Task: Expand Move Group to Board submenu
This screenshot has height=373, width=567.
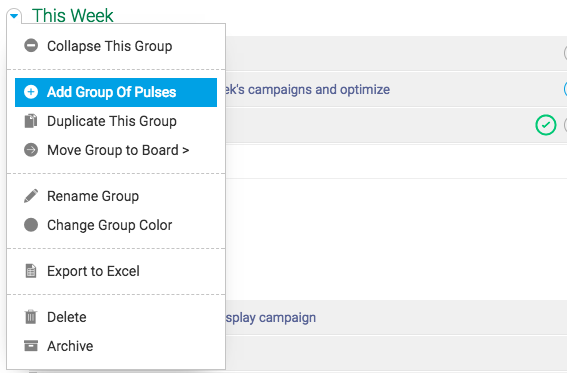Action: point(116,150)
